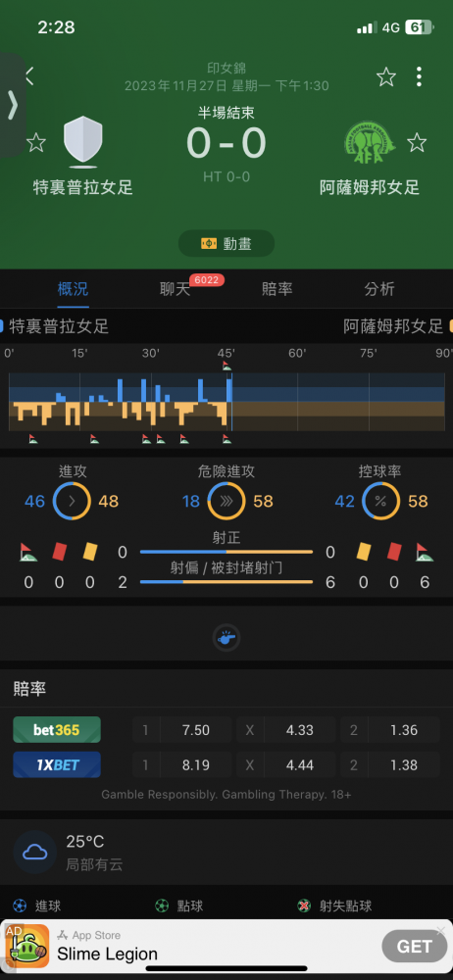
Task: Tap the 危險進攻 dangerous attack indicator
Action: point(226,501)
